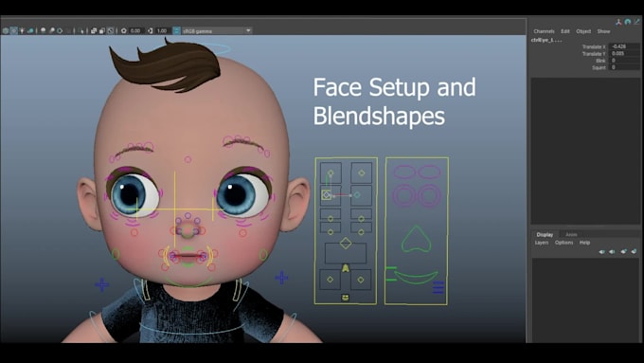Open the Object menu in Channel Box
The image size is (644, 363).
click(x=583, y=31)
